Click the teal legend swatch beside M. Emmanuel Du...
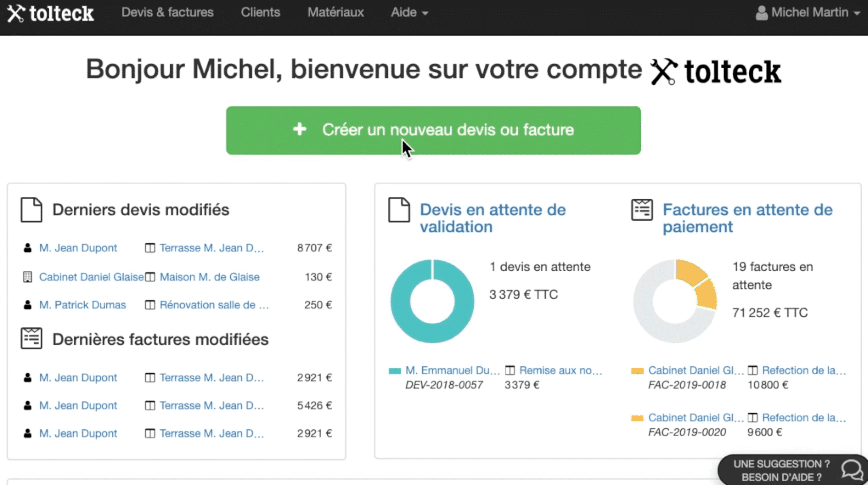 (x=395, y=371)
